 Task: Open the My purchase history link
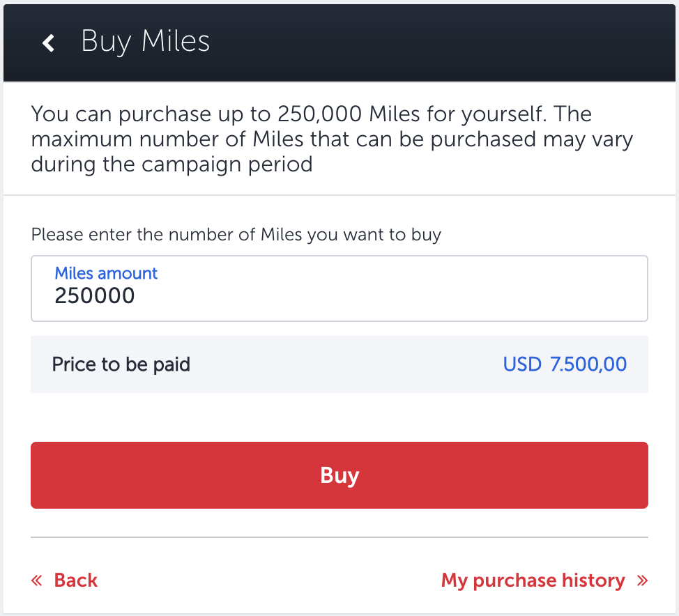pyautogui.click(x=533, y=580)
